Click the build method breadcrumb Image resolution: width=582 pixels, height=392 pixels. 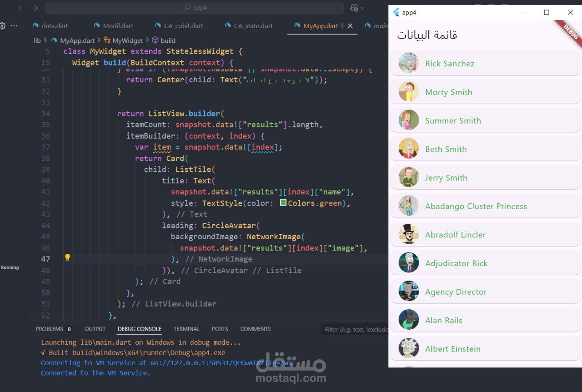point(164,40)
